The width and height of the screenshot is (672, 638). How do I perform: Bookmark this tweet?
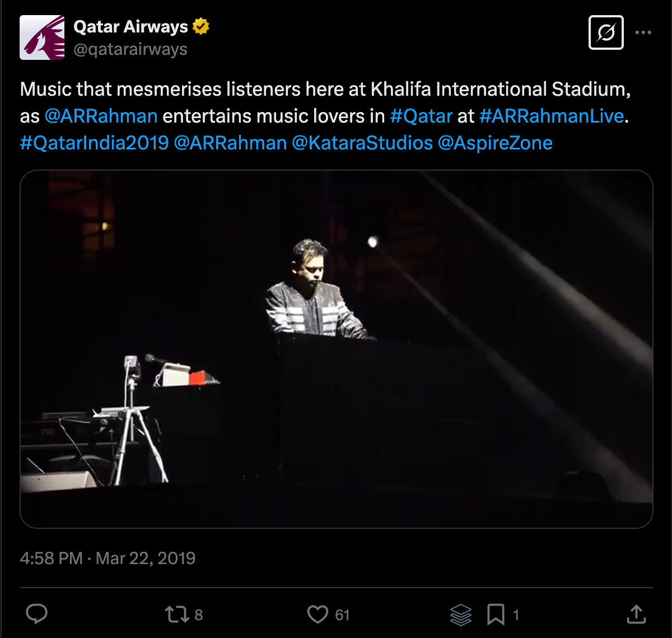pyautogui.click(x=496, y=614)
